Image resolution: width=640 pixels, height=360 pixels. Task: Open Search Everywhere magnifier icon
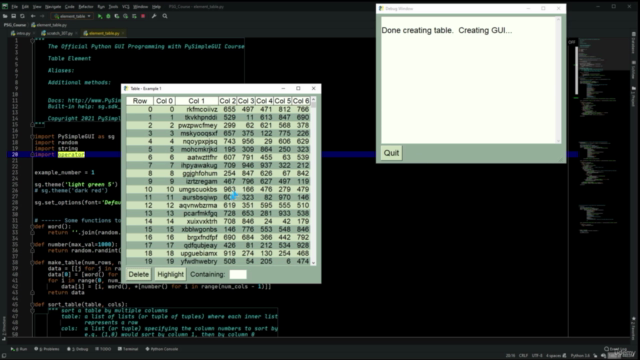165,16
